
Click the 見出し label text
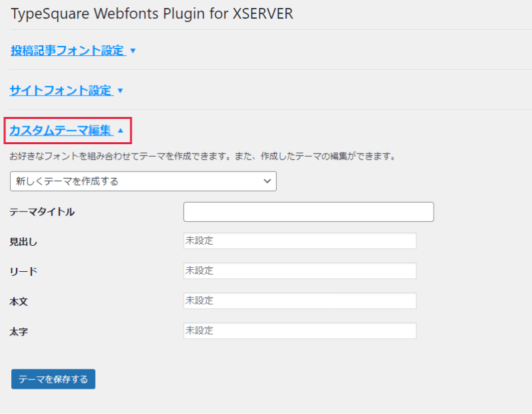pos(23,241)
